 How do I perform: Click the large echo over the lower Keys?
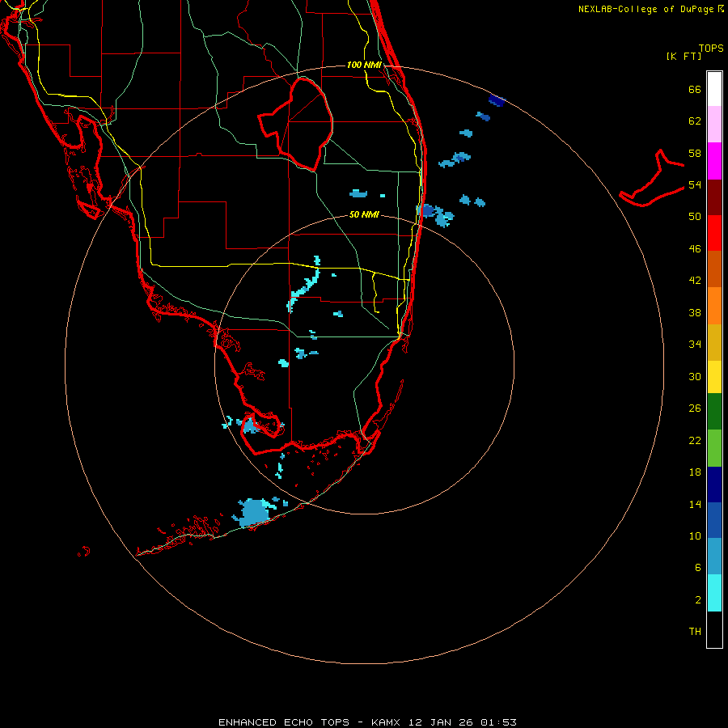(x=256, y=512)
